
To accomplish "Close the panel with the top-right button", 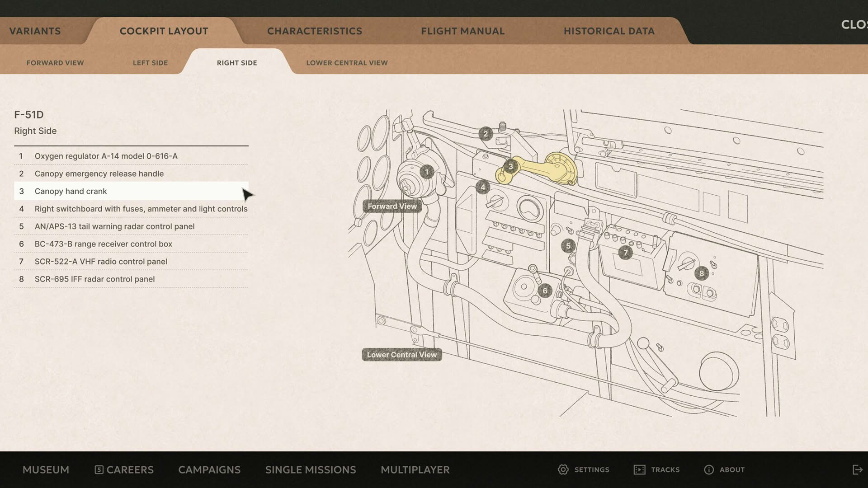I will pos(854,25).
